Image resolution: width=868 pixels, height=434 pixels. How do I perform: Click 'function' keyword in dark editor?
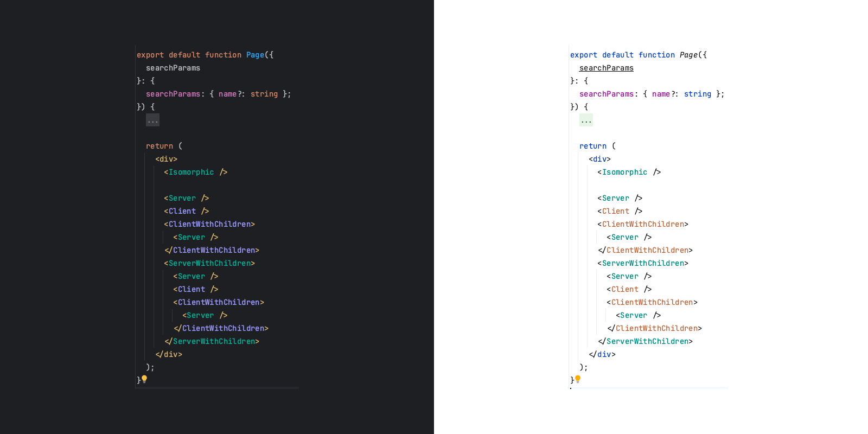pos(223,55)
